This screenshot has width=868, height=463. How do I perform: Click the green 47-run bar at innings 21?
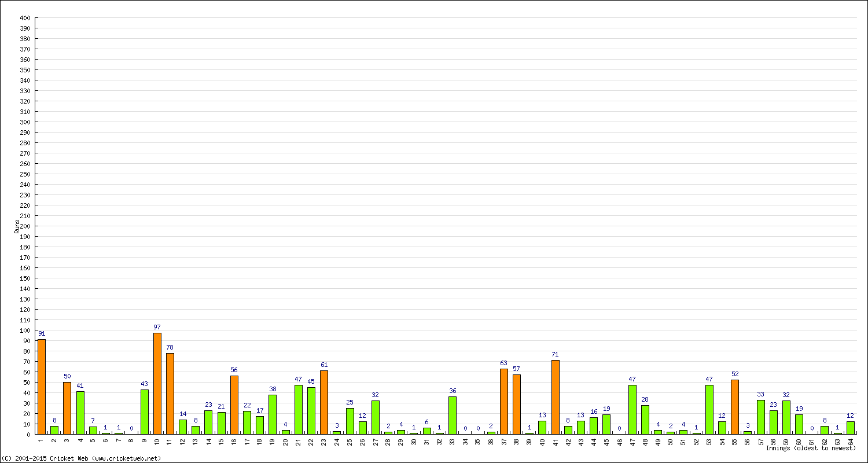(x=299, y=410)
